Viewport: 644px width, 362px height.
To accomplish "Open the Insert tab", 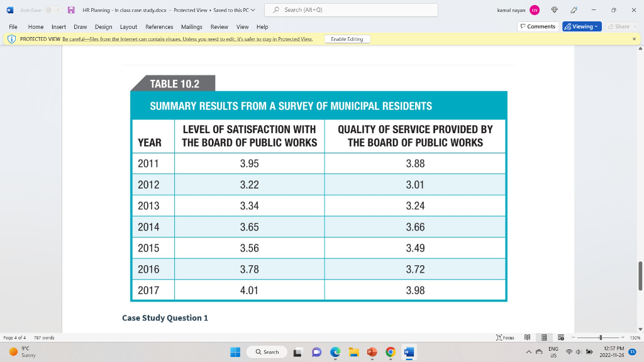I will pyautogui.click(x=58, y=26).
